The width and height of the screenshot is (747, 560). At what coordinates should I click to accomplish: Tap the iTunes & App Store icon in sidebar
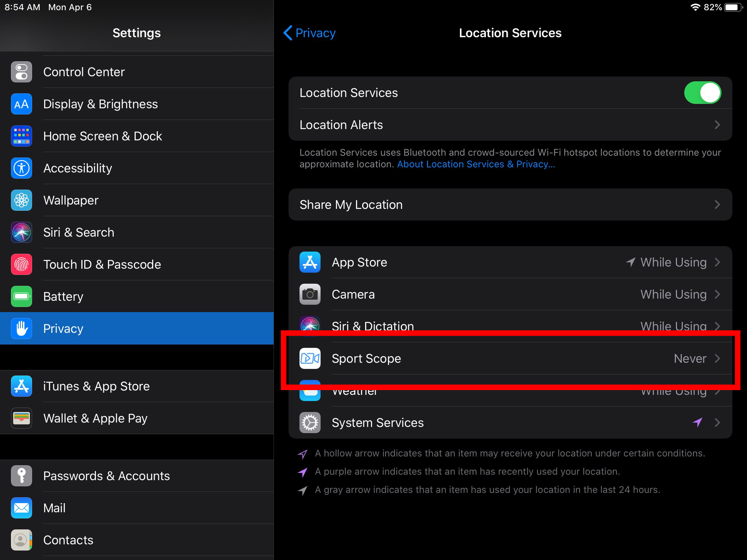pyautogui.click(x=22, y=386)
